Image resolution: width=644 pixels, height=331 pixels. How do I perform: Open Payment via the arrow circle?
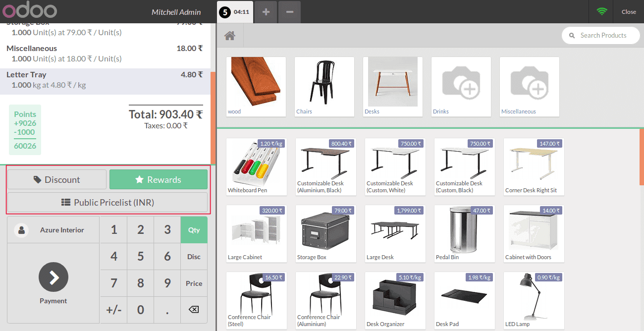pyautogui.click(x=54, y=277)
